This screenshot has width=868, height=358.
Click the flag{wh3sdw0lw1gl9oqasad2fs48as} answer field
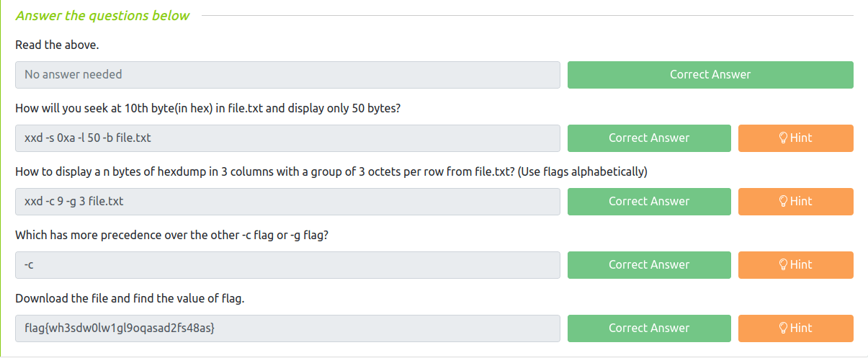(x=287, y=328)
